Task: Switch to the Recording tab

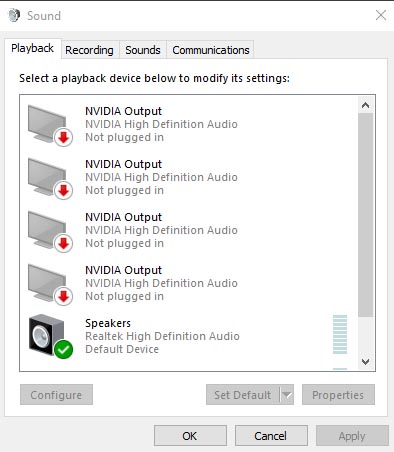Action: point(89,50)
